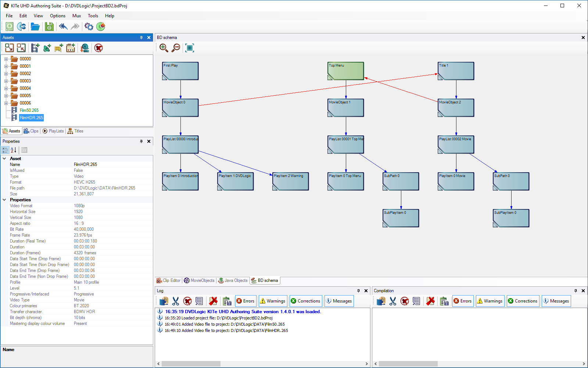Collapse the Asset section in Properties
The width and height of the screenshot is (588, 368).
coord(4,159)
